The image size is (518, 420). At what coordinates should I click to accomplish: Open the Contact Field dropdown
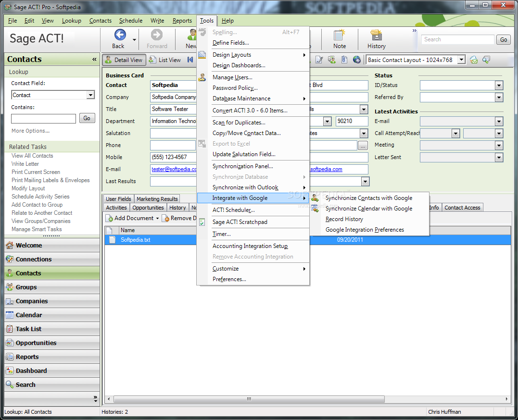(x=90, y=95)
